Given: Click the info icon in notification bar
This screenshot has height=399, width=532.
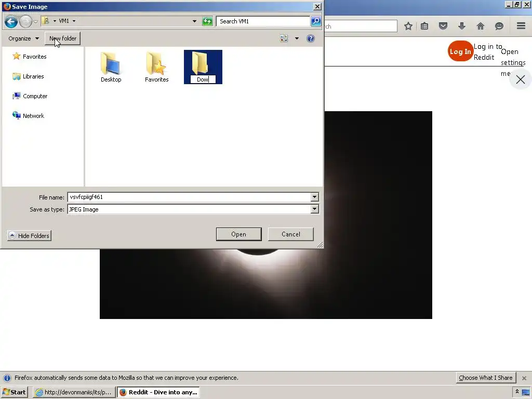Looking at the screenshot, I should tap(7, 378).
